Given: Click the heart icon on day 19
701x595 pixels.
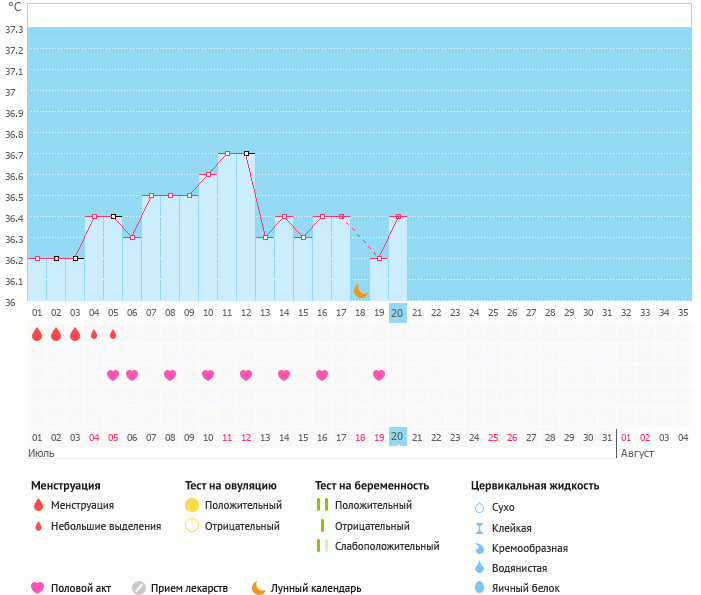Looking at the screenshot, I should click(x=379, y=375).
